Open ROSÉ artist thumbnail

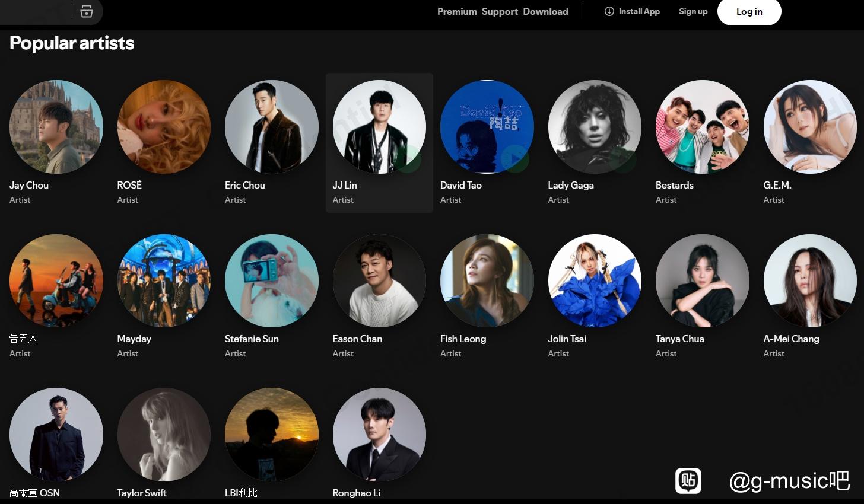point(164,127)
